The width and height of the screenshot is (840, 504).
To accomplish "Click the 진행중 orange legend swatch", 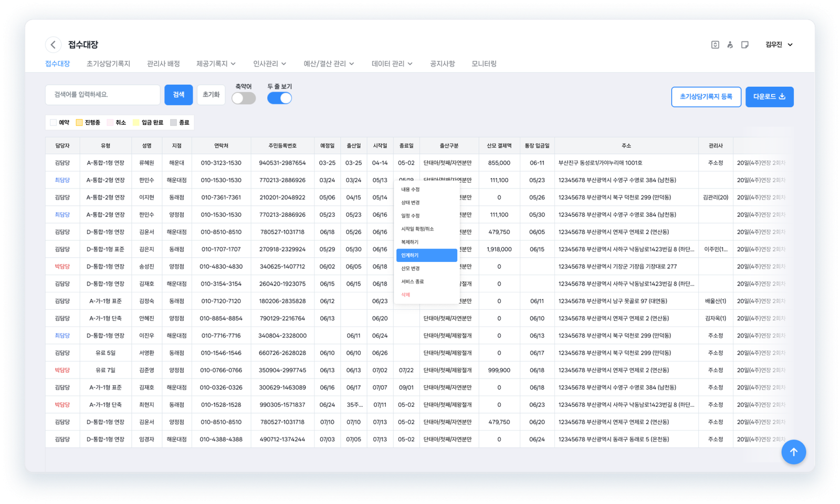I will click(79, 122).
